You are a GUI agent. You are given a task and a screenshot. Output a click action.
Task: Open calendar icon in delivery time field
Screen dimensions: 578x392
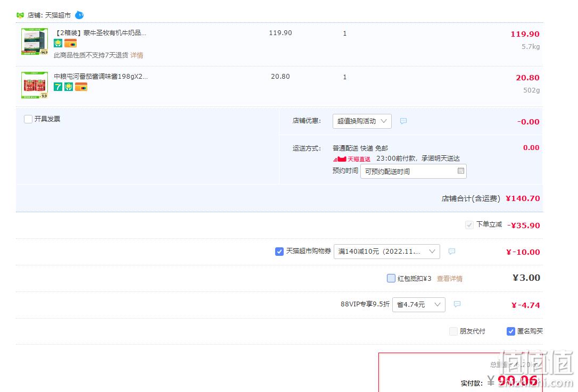pos(461,171)
